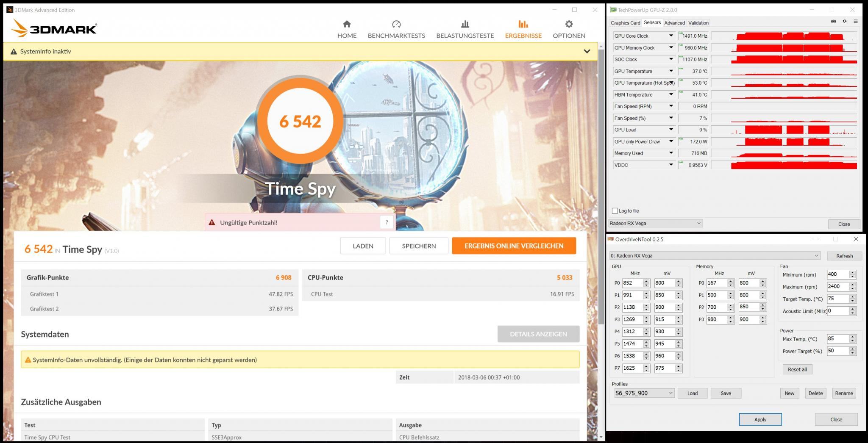Expand the SystemInfo inaktiv banner chevron

click(587, 51)
